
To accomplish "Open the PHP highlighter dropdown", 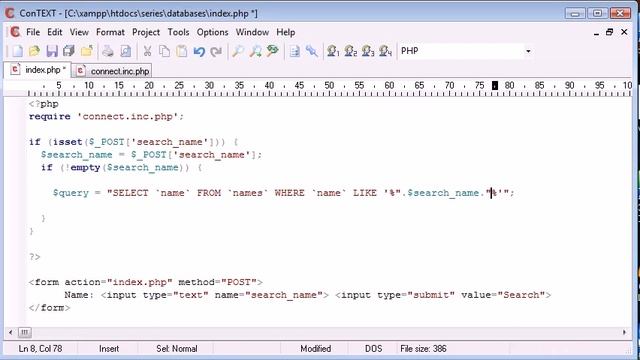I will pos(528,51).
